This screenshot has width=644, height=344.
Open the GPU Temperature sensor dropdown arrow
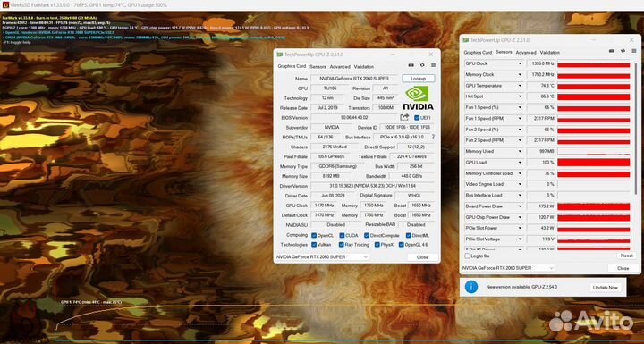[x=520, y=86]
